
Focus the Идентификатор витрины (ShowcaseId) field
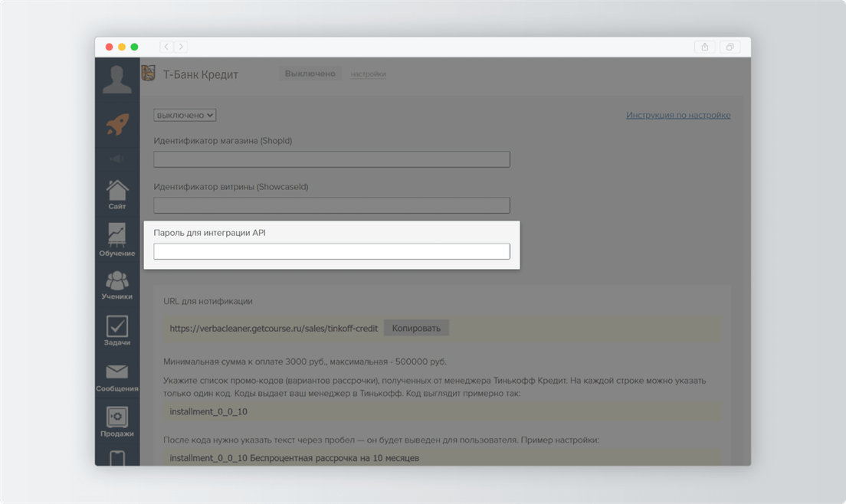click(331, 205)
